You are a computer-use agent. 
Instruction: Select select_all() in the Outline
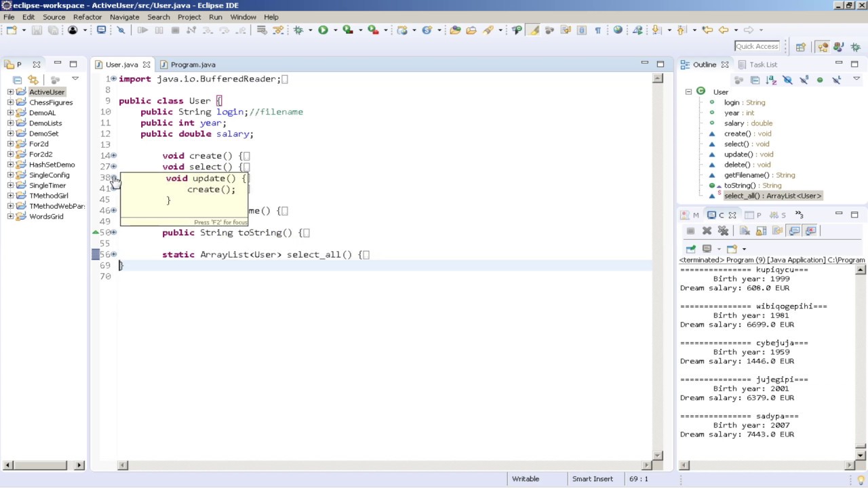(773, 195)
